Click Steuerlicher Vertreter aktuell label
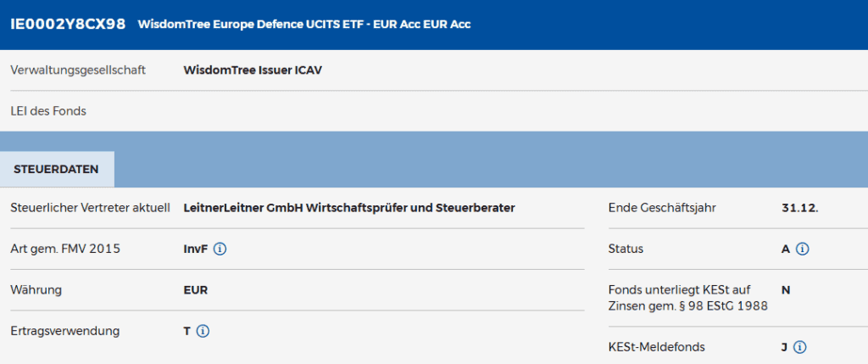 click(90, 208)
